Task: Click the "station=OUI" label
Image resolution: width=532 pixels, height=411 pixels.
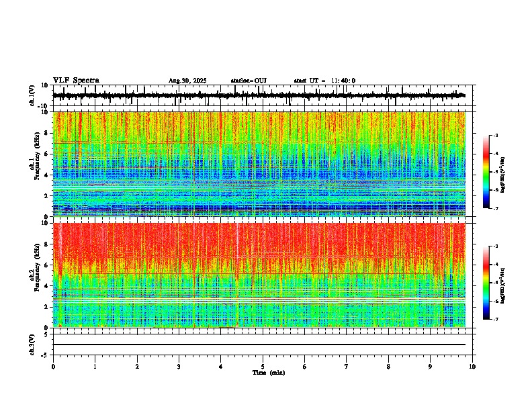Action: [x=249, y=81]
